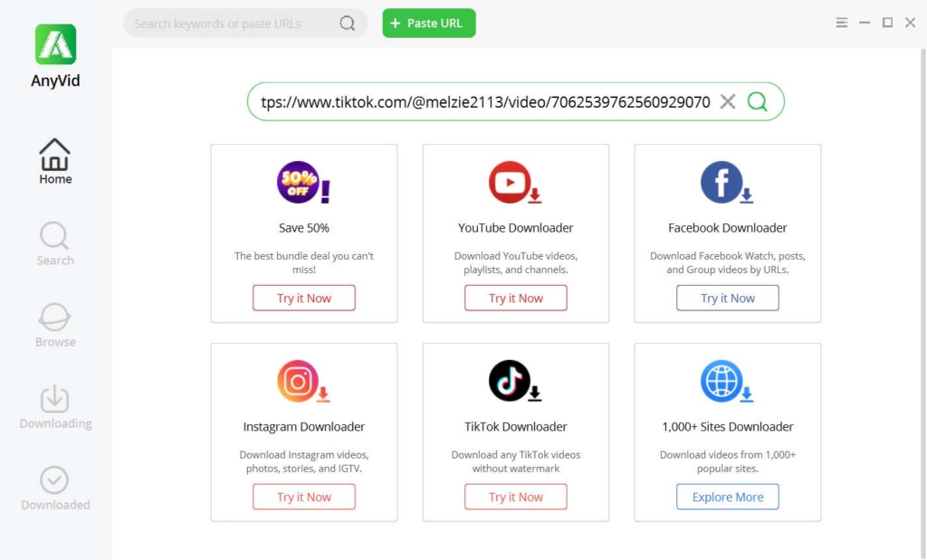The height and width of the screenshot is (560, 927).
Task: Open the Home section in the sidebar
Action: point(54,161)
